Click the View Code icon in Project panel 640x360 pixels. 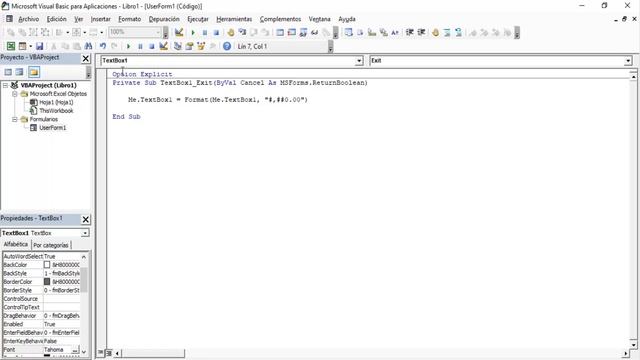[8, 72]
